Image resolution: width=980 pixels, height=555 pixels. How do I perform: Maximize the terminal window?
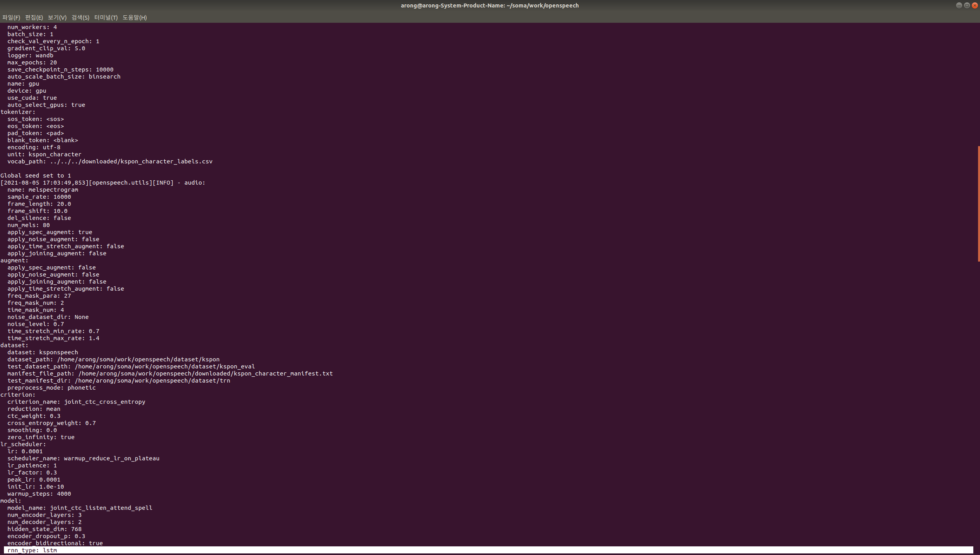pos(967,5)
